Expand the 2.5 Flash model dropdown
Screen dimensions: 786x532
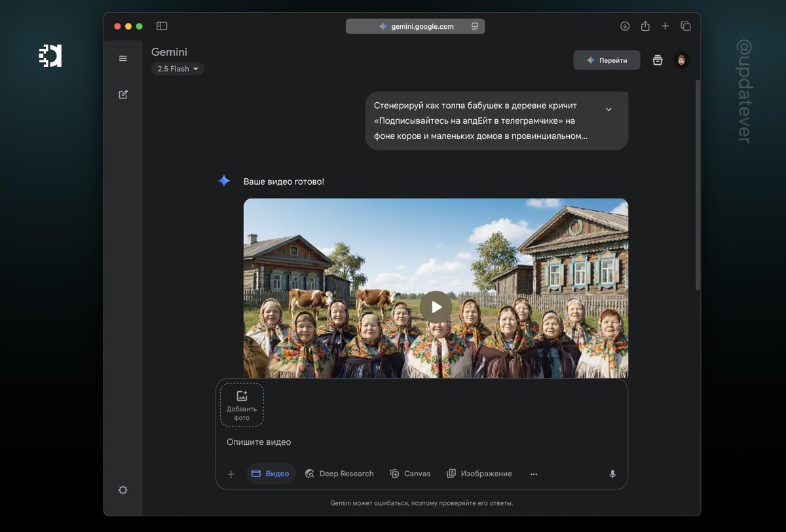pos(178,69)
